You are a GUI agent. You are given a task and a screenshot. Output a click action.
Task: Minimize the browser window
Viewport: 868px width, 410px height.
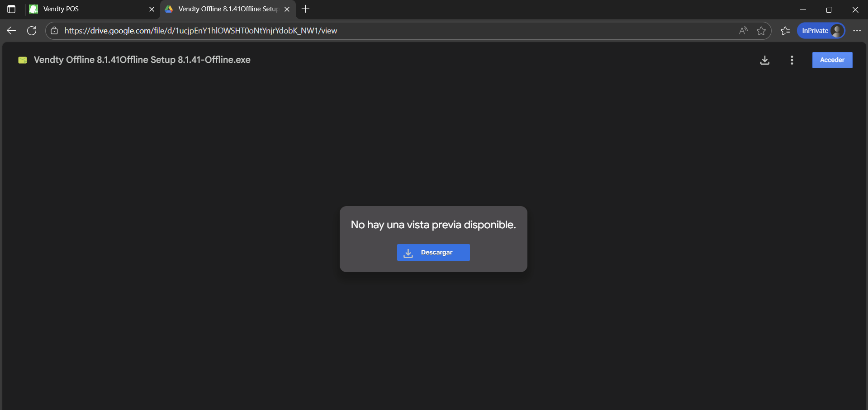coord(803,9)
